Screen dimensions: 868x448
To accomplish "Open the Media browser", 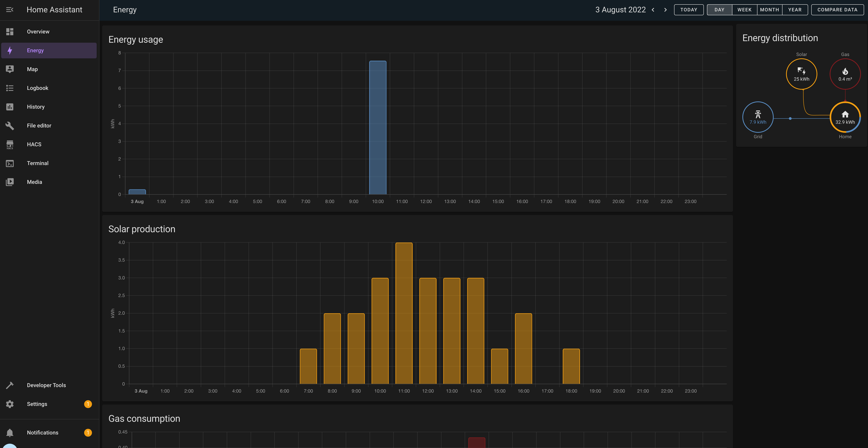I will point(34,182).
